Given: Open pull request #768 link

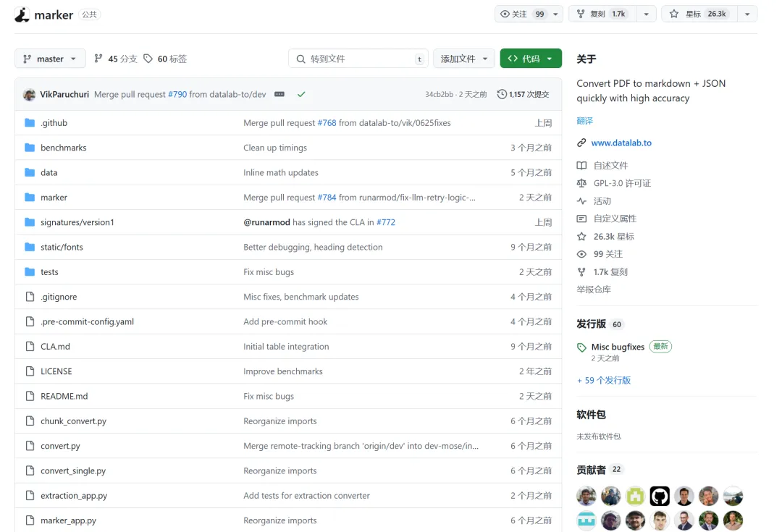Looking at the screenshot, I should 327,122.
